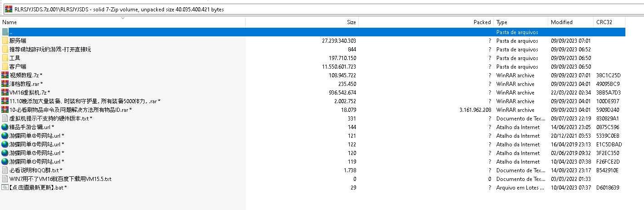This screenshot has height=210, width=644.
Task: Select the 视频教程.7z archive icon
Action: [x=5, y=75]
